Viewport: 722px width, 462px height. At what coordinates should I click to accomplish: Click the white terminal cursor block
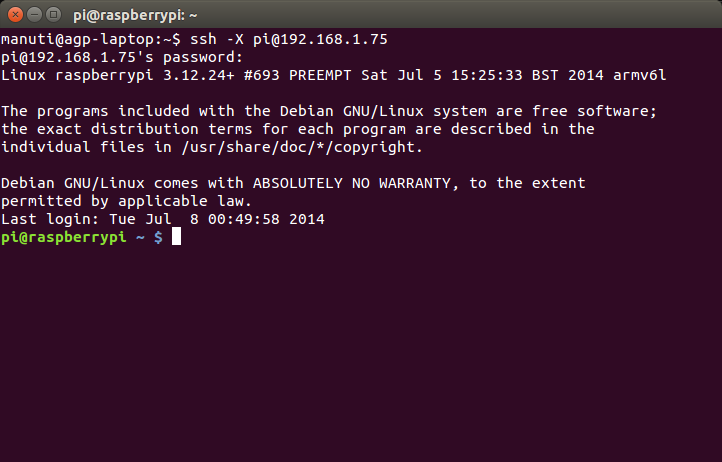click(176, 237)
